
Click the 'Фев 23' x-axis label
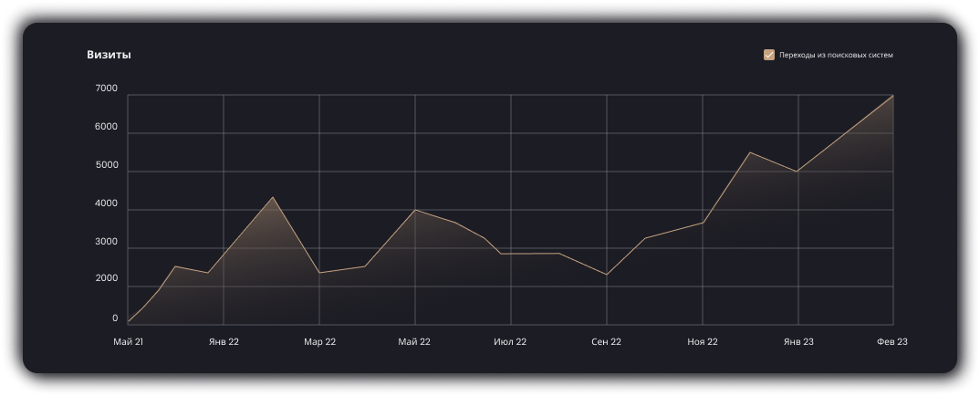[892, 341]
